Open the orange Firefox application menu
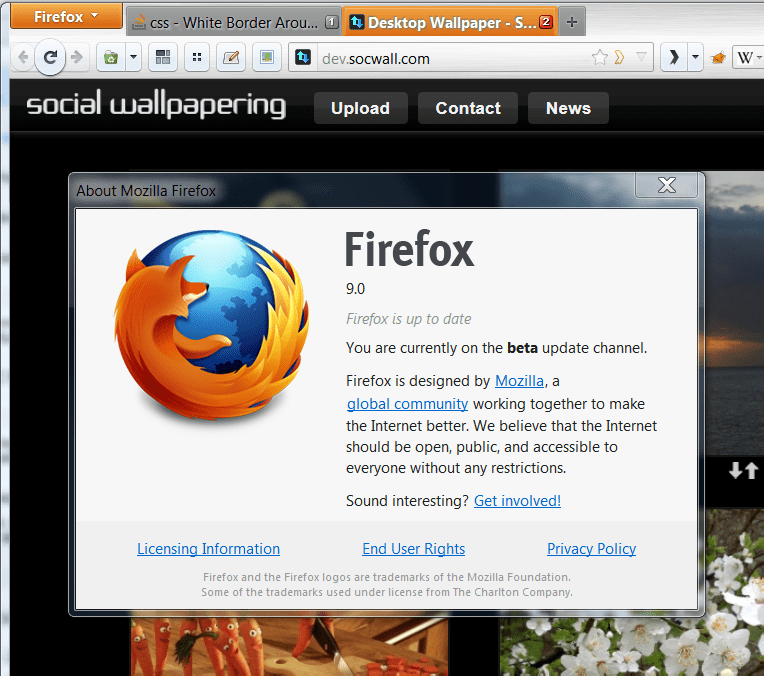The height and width of the screenshot is (676, 764). click(x=66, y=16)
